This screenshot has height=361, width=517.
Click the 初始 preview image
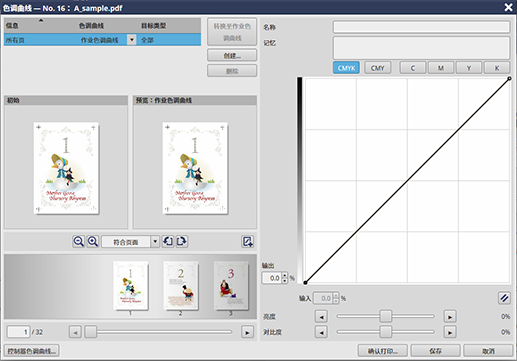click(66, 168)
